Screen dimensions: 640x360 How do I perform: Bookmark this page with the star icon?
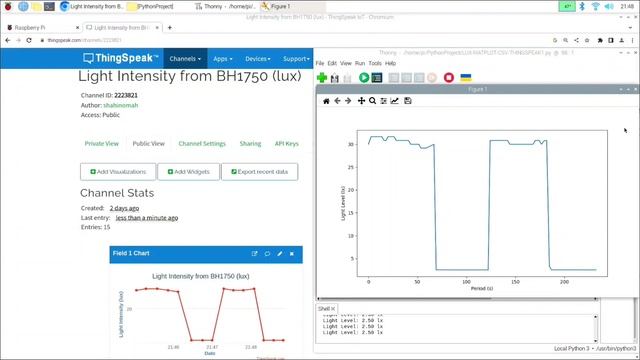pos(587,40)
